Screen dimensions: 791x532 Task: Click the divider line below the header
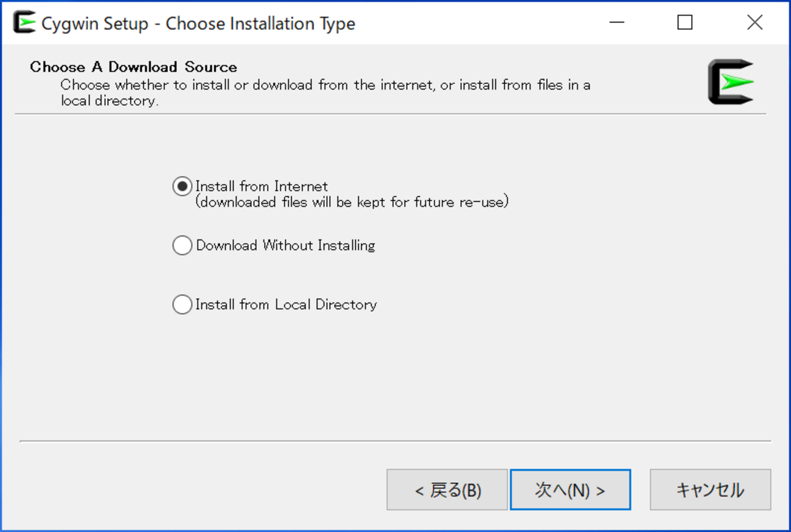pyautogui.click(x=389, y=114)
